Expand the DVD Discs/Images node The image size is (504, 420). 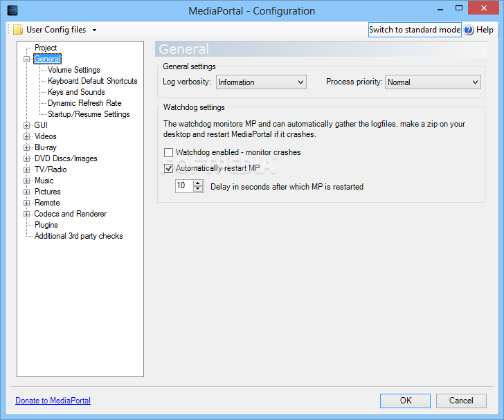[27, 158]
